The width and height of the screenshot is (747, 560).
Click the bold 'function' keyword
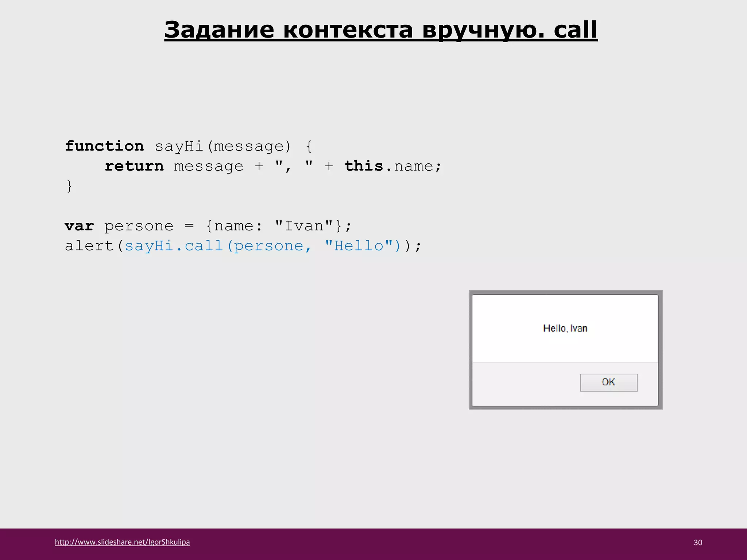104,146
